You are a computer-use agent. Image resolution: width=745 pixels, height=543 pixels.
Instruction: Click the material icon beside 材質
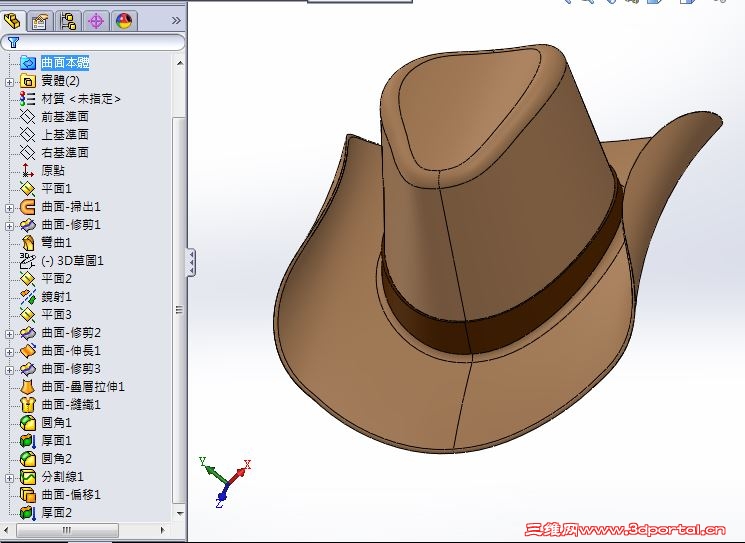pyautogui.click(x=28, y=99)
